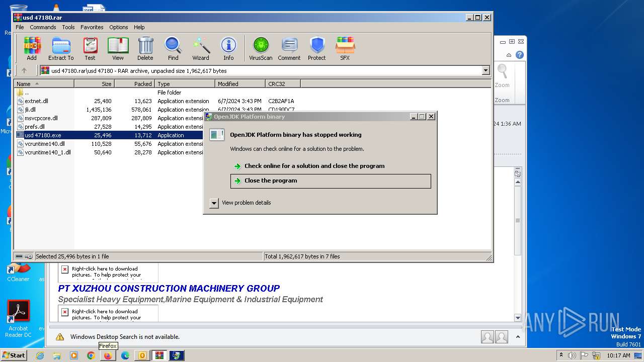Select the prefs.dll file
The height and width of the screenshot is (362, 644).
click(109, 127)
